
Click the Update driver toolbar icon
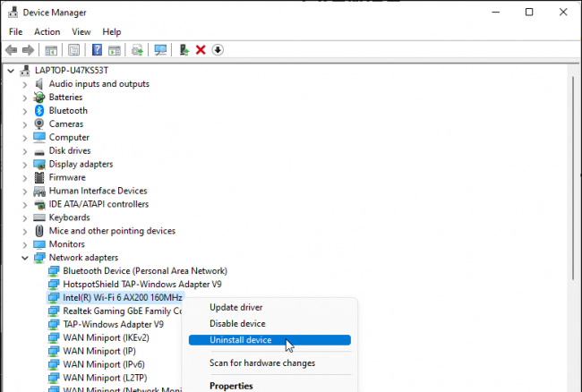(x=137, y=50)
